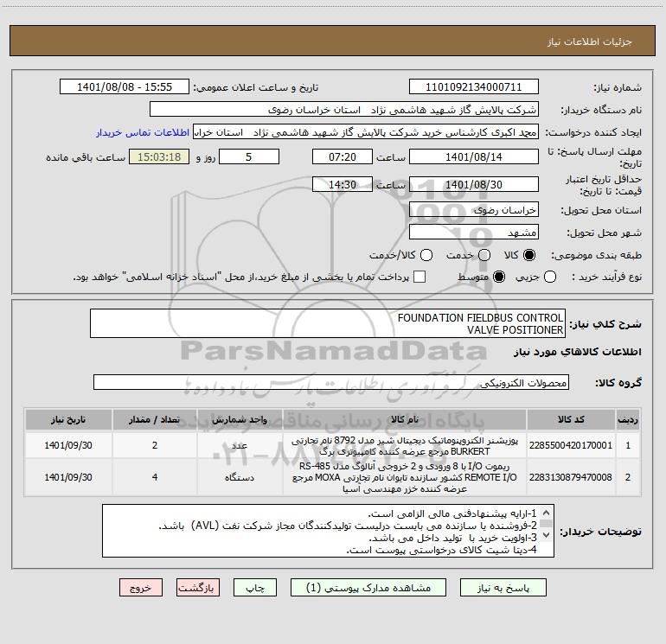
Task: Click the چاپ print button
Action: click(255, 588)
